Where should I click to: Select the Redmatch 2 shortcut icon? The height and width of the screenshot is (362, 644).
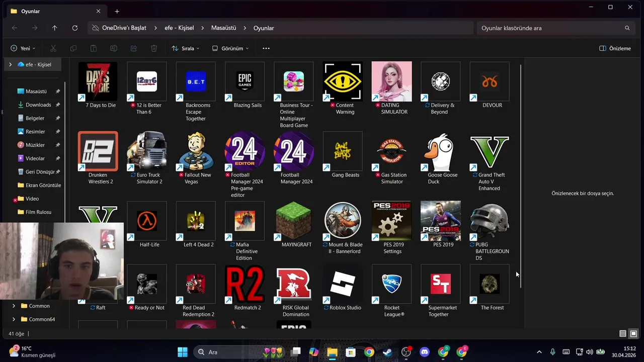point(245,284)
